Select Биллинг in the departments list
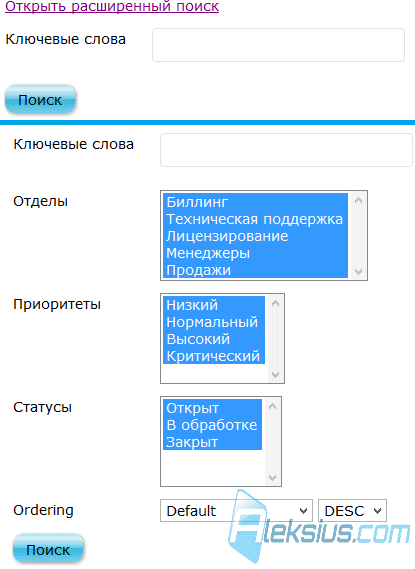This screenshot has height=569, width=415. tap(255, 202)
